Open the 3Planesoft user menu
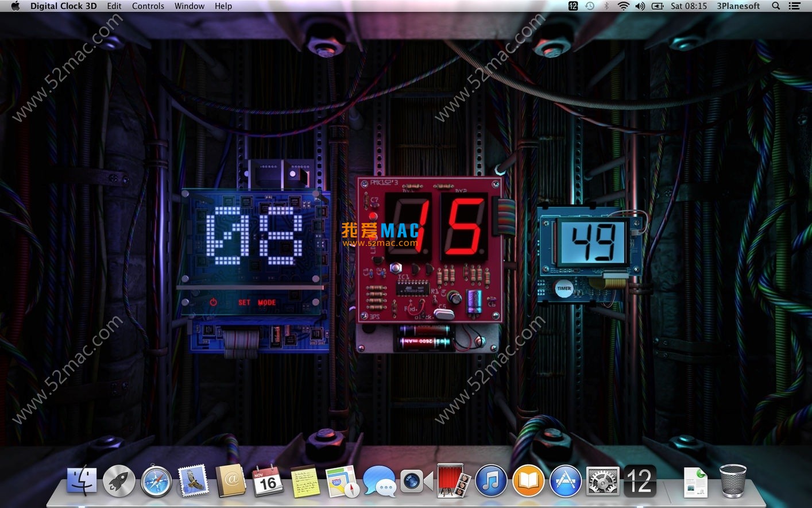Screen dimensions: 812x508 (738, 6)
